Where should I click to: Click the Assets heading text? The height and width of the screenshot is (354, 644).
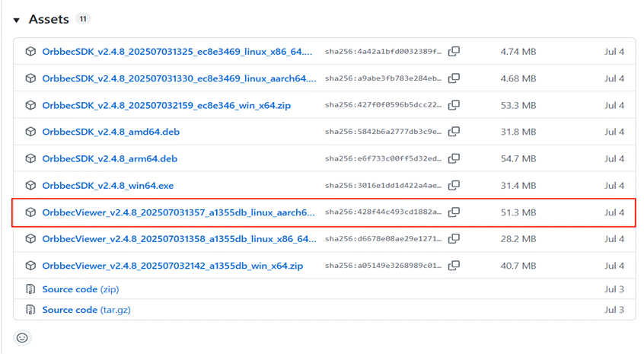click(x=49, y=19)
